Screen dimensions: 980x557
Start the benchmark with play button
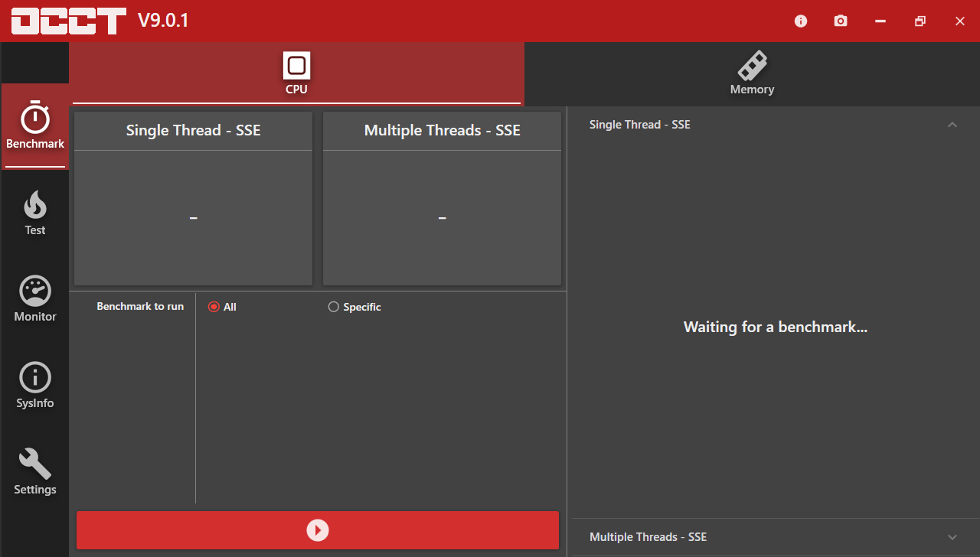[318, 530]
